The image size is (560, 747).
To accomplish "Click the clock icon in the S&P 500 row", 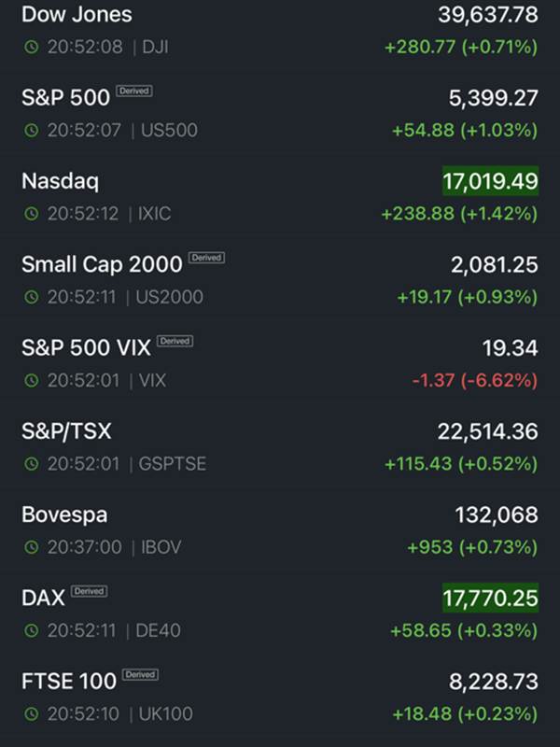I will (x=32, y=130).
